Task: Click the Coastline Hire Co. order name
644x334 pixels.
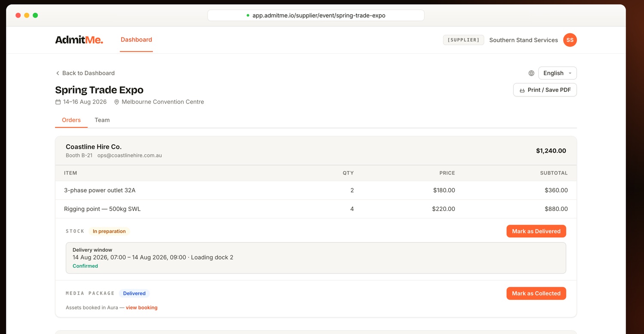Action: coord(94,147)
